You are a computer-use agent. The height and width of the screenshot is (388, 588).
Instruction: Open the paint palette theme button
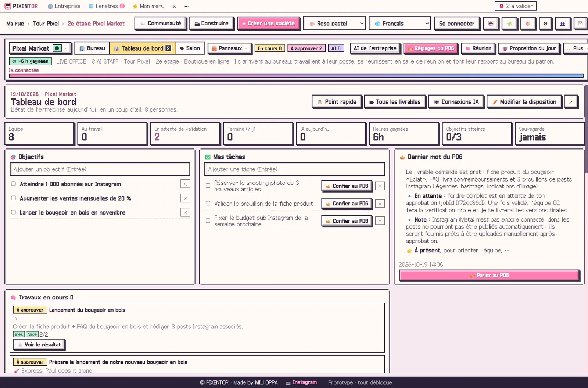pos(528,24)
